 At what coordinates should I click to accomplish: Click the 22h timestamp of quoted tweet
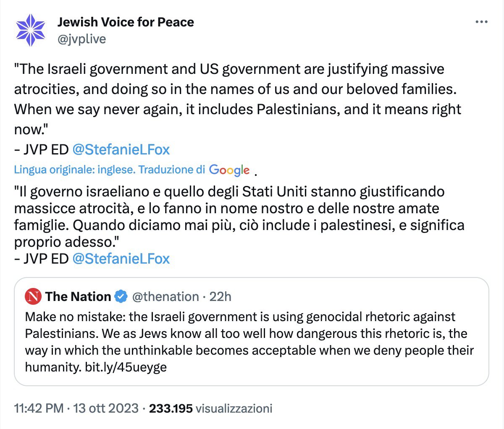coord(220,297)
